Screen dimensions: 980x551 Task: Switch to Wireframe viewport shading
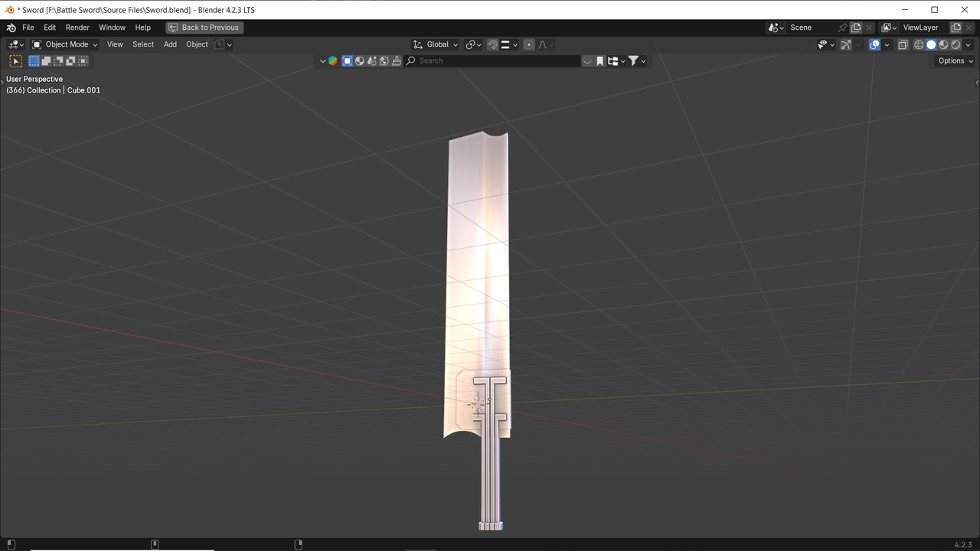tap(919, 45)
